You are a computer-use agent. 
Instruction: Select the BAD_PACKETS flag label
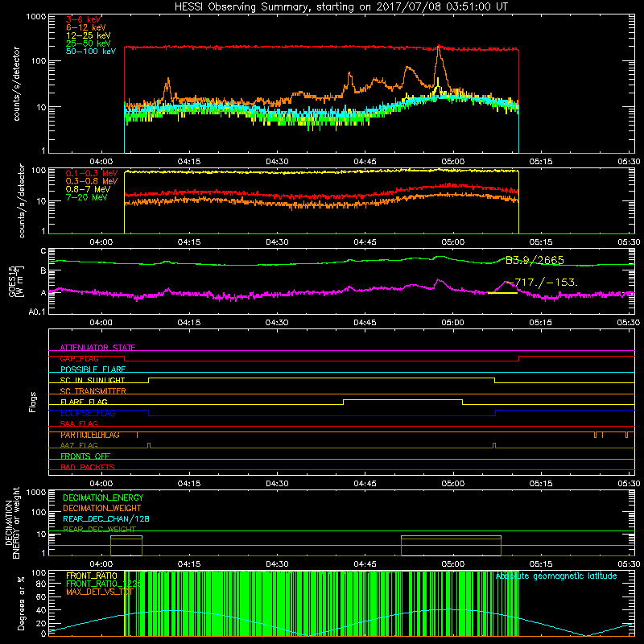88,467
